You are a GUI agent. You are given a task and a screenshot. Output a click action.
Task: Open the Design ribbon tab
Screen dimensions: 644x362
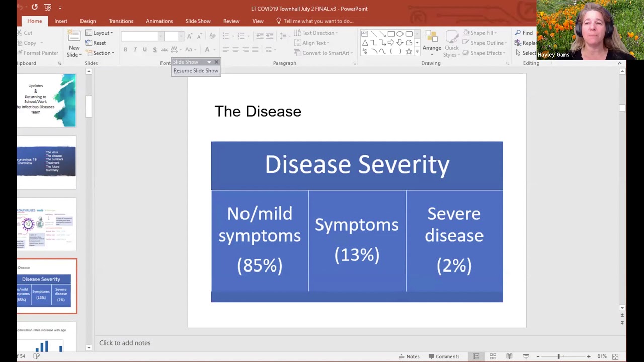pyautogui.click(x=88, y=21)
